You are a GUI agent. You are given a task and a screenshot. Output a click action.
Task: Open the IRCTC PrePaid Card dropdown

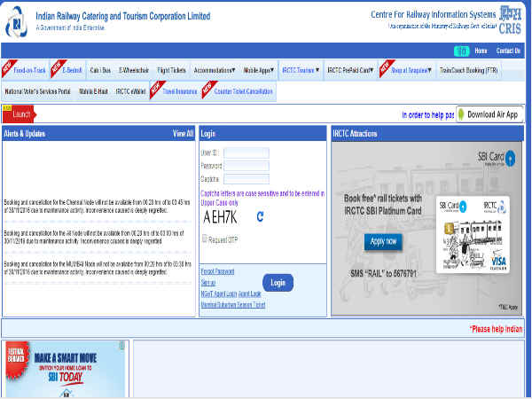click(x=350, y=70)
